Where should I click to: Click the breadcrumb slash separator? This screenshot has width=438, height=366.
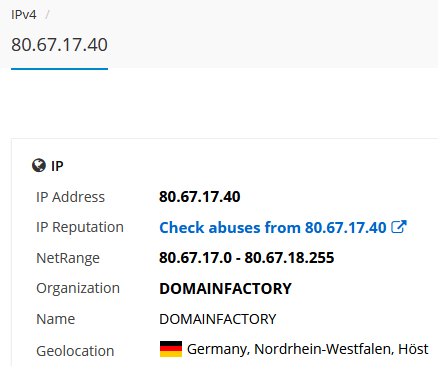point(47,15)
